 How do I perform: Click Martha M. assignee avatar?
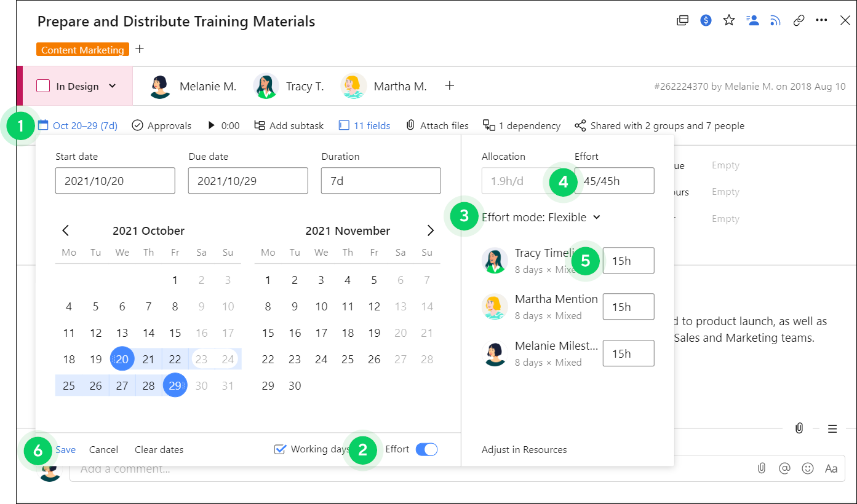coord(353,86)
